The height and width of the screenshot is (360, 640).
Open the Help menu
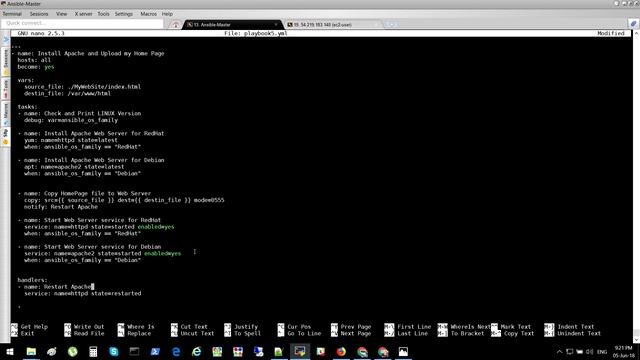coord(167,14)
